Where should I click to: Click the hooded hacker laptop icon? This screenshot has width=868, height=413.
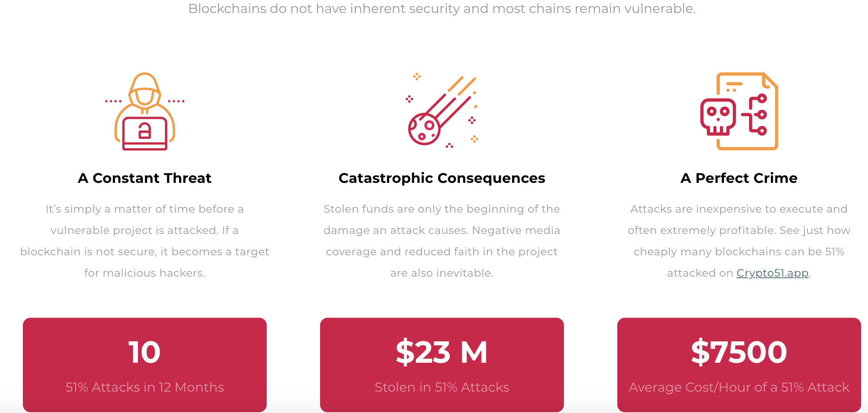coord(145,111)
